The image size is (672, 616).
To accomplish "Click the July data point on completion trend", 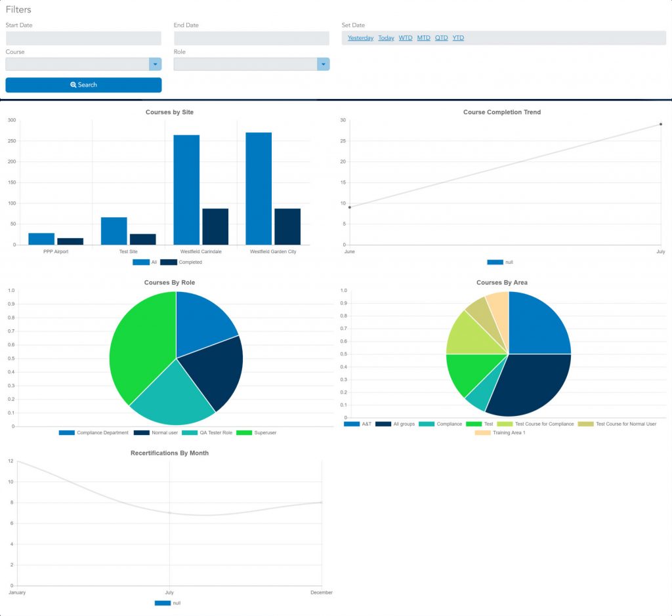I will [x=660, y=124].
